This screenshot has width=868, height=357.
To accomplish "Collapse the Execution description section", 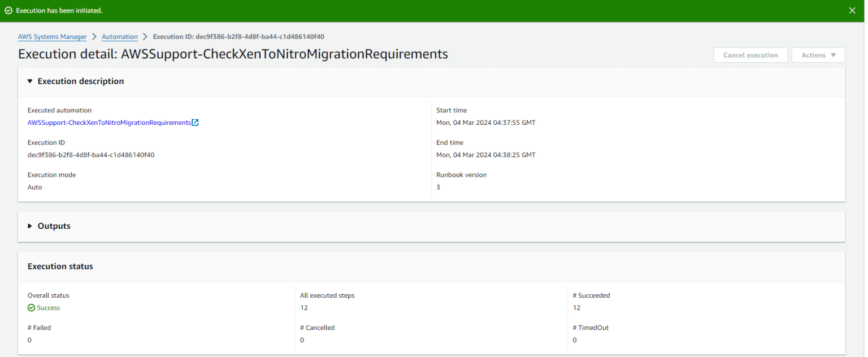I will click(x=31, y=81).
